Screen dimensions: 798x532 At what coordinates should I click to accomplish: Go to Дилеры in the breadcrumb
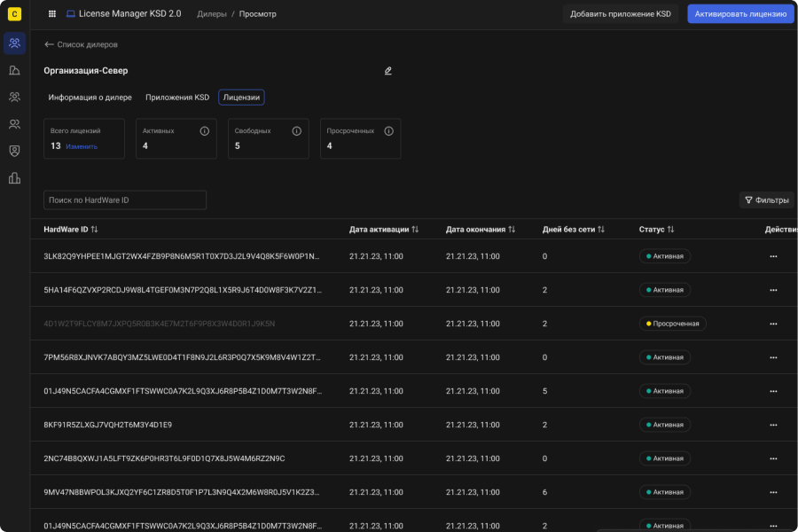(212, 14)
